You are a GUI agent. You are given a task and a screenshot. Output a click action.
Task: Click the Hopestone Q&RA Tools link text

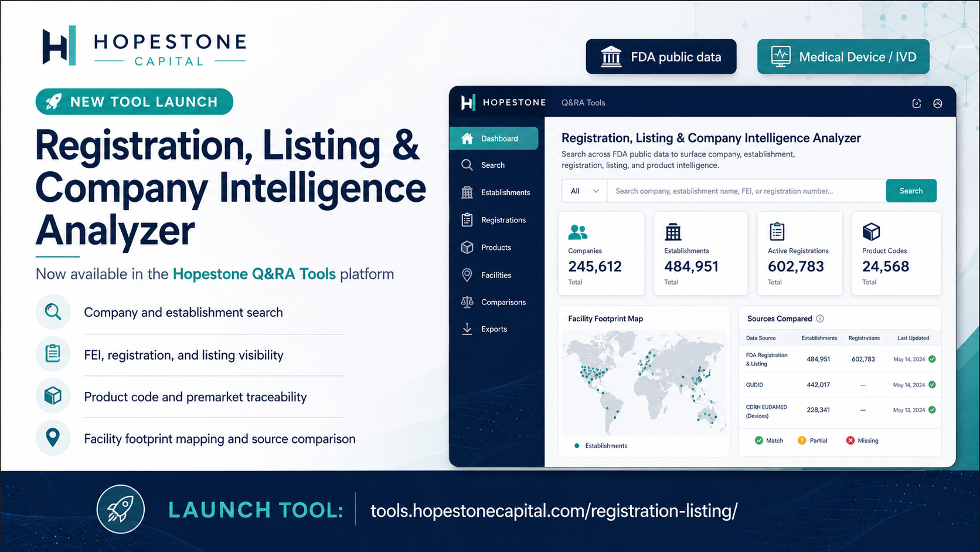click(x=254, y=274)
